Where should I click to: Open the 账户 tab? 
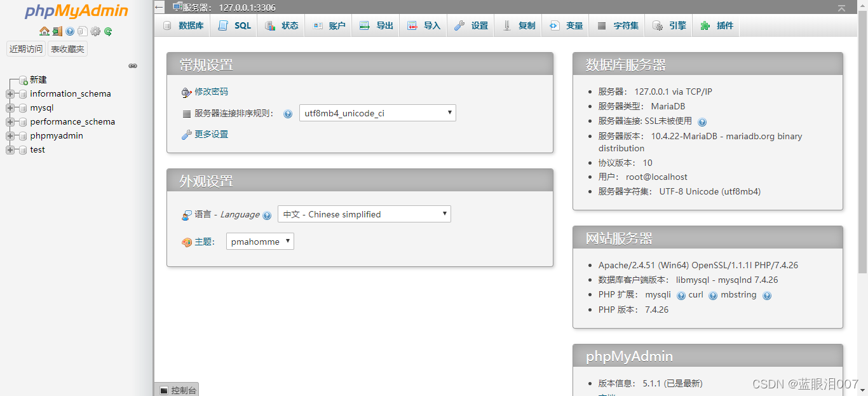coord(329,25)
